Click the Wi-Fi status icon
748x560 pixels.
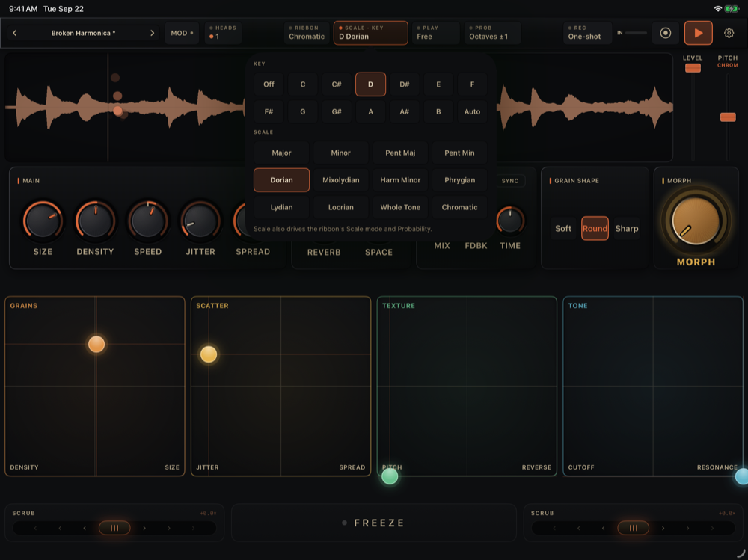pos(718,8)
